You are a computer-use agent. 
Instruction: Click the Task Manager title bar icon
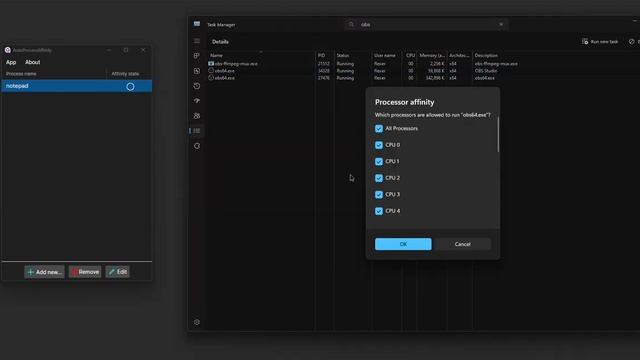197,24
